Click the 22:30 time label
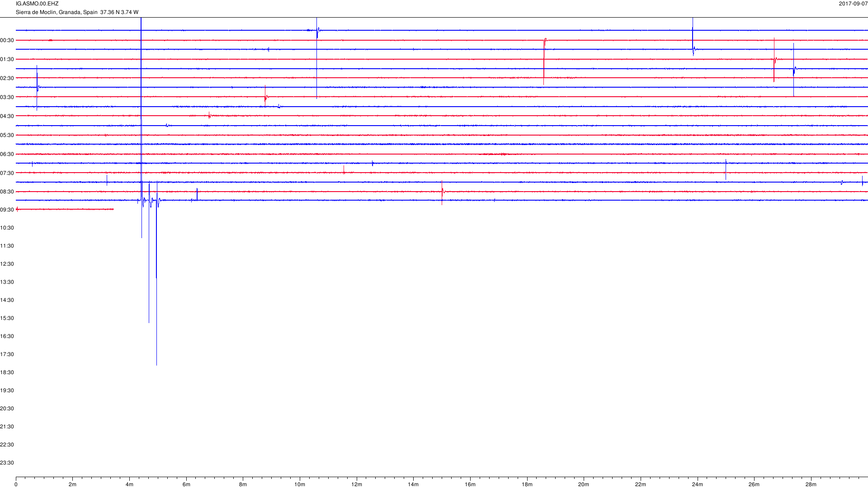Screen dimensions: 868x488 (7, 445)
